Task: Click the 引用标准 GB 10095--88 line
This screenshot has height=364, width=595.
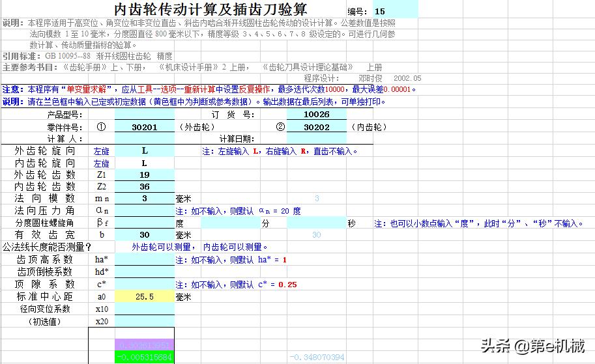Action: pyautogui.click(x=87, y=56)
